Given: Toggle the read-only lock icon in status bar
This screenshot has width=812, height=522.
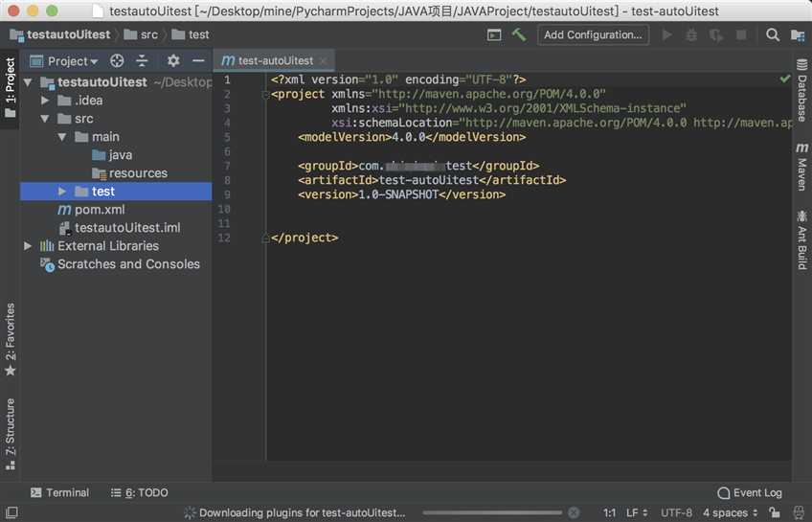Looking at the screenshot, I should pyautogui.click(x=775, y=512).
